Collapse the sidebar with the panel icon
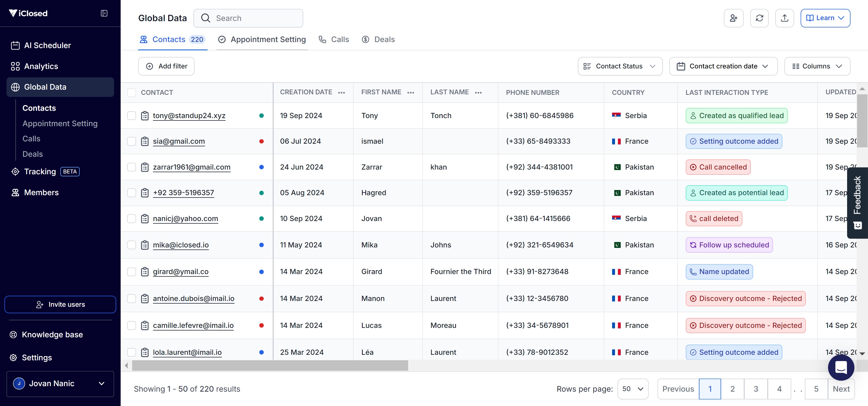The width and height of the screenshot is (868, 406). (x=104, y=13)
